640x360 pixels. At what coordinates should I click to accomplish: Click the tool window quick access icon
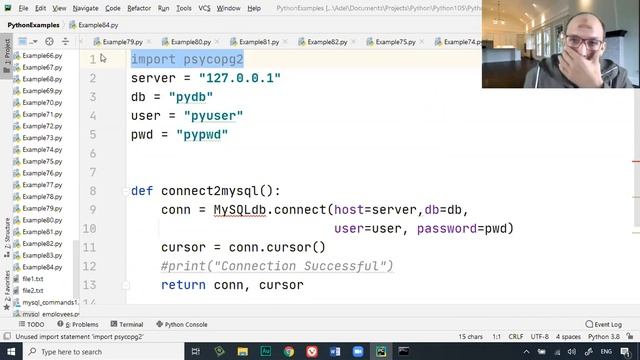point(7,336)
